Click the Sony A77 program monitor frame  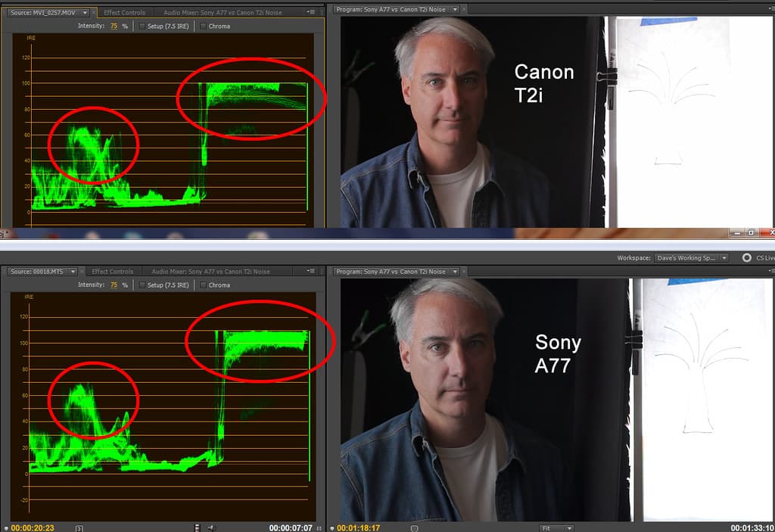pos(558,400)
